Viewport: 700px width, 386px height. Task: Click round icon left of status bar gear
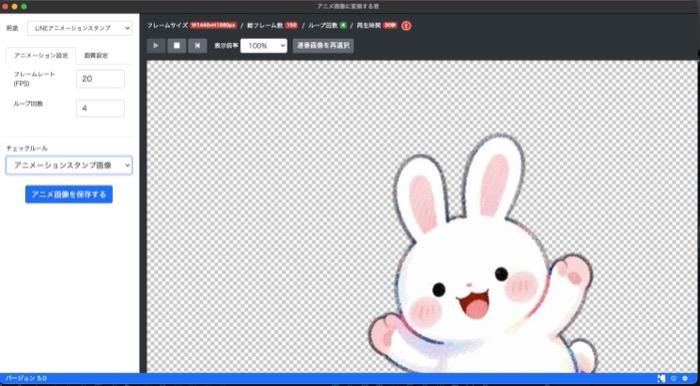point(674,378)
